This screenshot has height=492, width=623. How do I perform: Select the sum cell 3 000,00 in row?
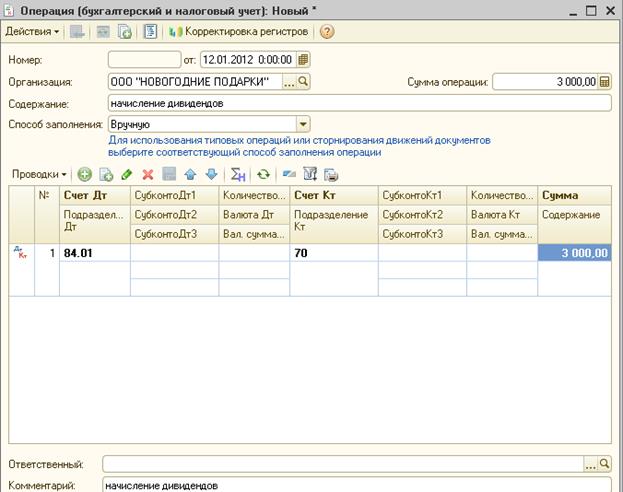(x=575, y=253)
